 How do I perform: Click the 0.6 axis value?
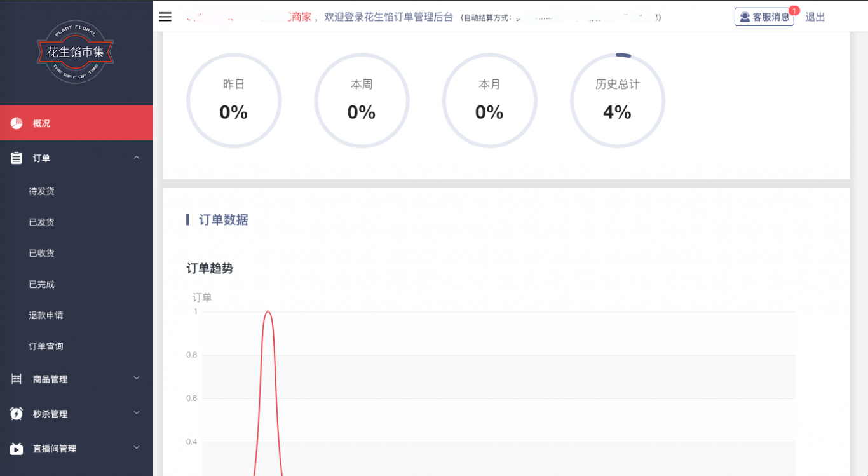click(x=191, y=398)
